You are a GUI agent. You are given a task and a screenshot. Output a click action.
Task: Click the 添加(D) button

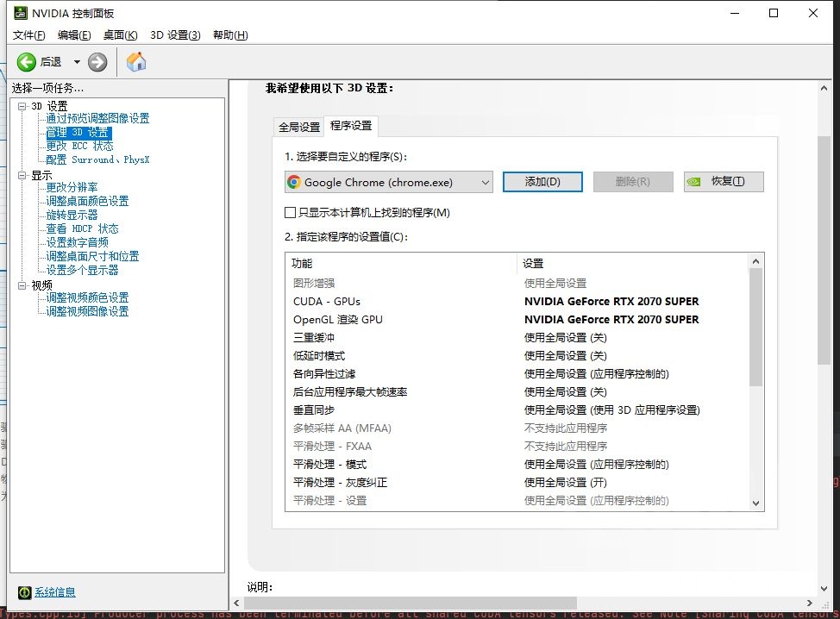[x=542, y=181]
